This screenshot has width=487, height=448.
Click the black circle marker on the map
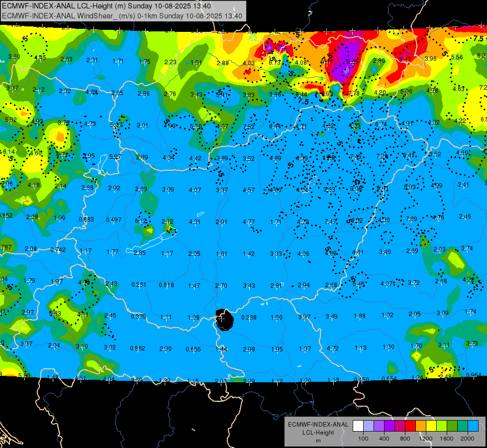tap(224, 320)
